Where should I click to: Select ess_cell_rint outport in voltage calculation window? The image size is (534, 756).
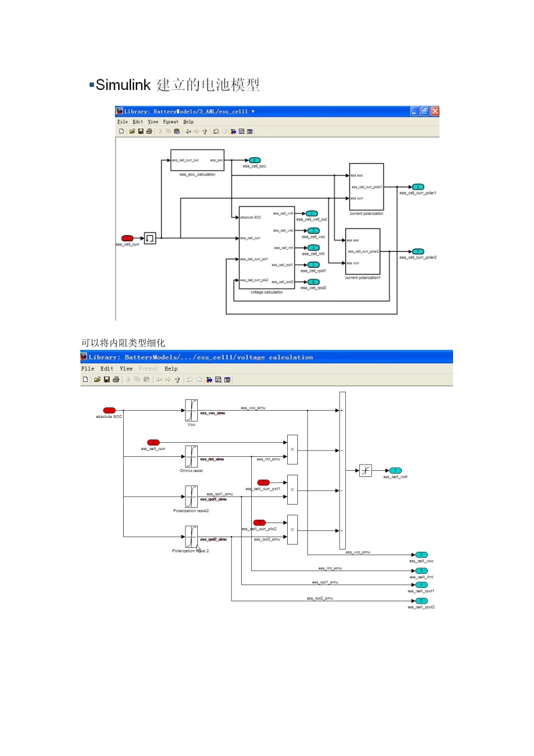click(x=422, y=571)
